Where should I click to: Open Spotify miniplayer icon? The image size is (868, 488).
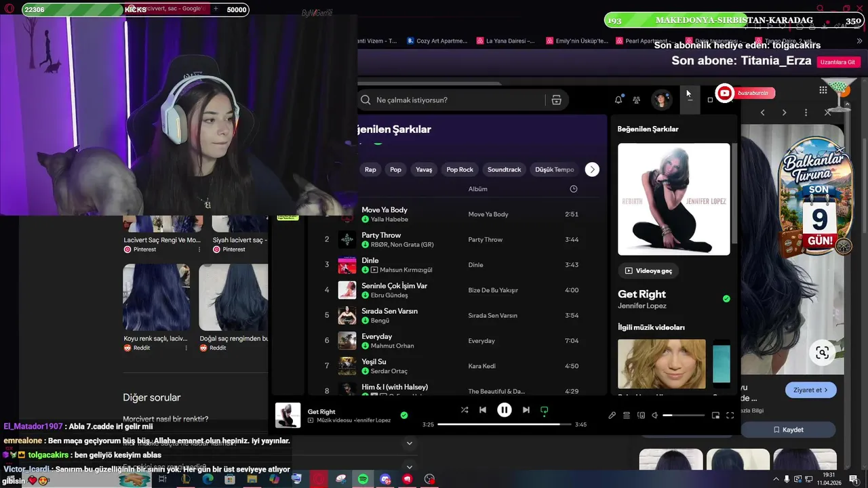(x=715, y=415)
